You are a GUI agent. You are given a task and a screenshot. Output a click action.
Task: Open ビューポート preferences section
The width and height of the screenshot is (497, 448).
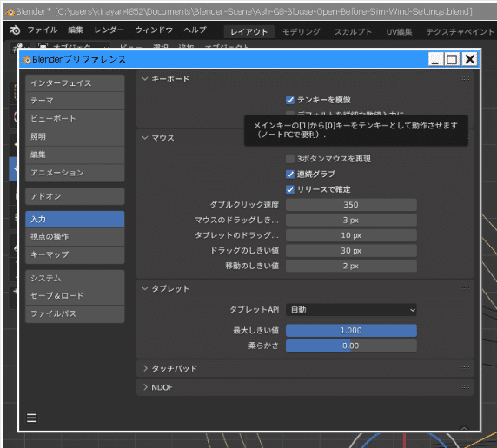point(75,119)
